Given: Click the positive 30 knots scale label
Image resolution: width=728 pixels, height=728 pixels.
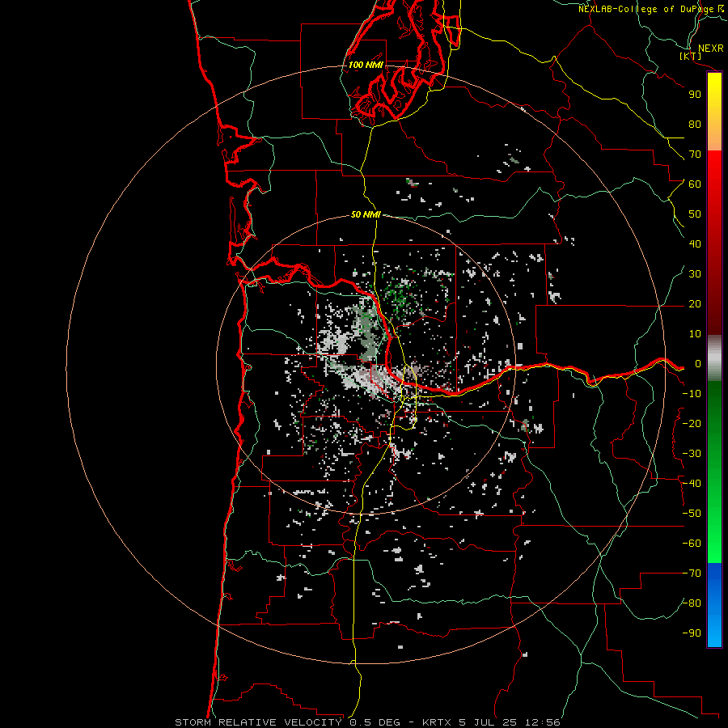Looking at the screenshot, I should click(x=695, y=274).
